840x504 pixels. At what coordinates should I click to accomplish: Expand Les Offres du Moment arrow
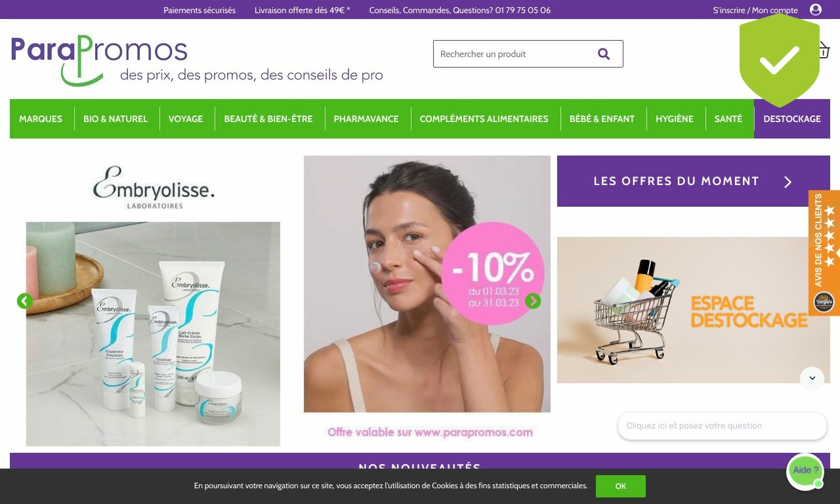tap(788, 182)
